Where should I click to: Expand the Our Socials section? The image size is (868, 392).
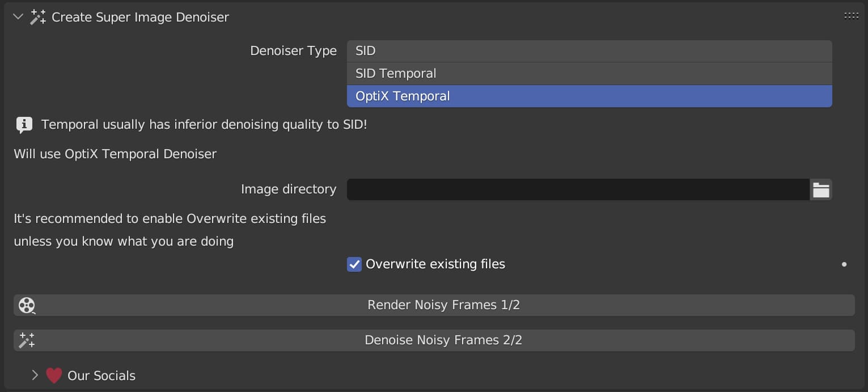[35, 375]
